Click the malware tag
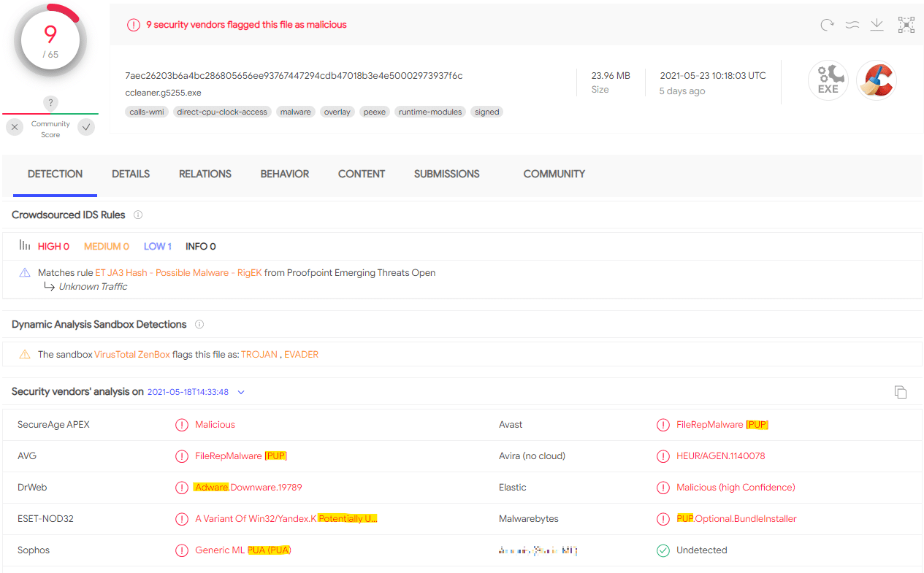Screen dimensions: 924x573 coord(296,112)
